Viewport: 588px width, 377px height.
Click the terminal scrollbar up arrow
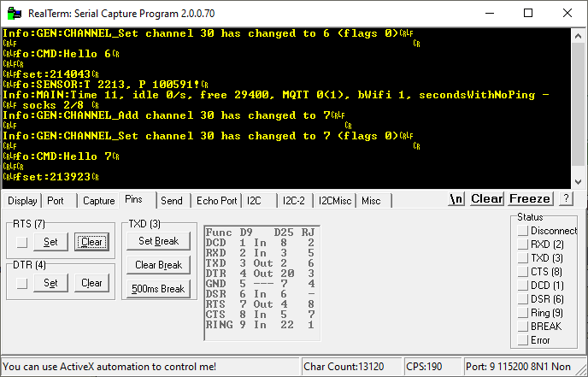coord(578,37)
